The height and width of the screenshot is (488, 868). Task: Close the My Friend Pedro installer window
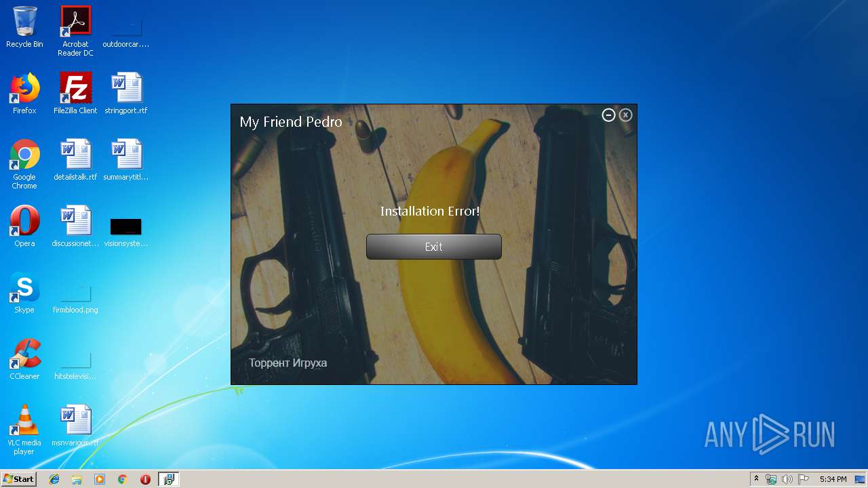point(626,115)
